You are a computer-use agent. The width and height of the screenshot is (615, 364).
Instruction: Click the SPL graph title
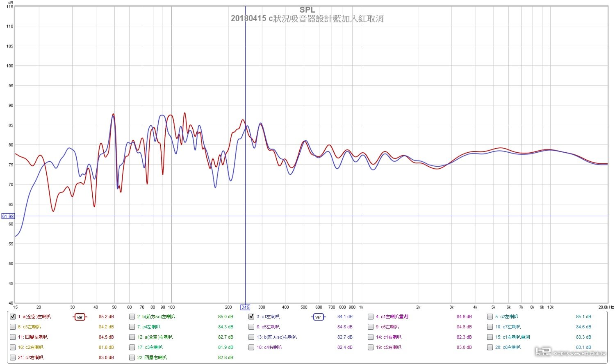click(307, 10)
